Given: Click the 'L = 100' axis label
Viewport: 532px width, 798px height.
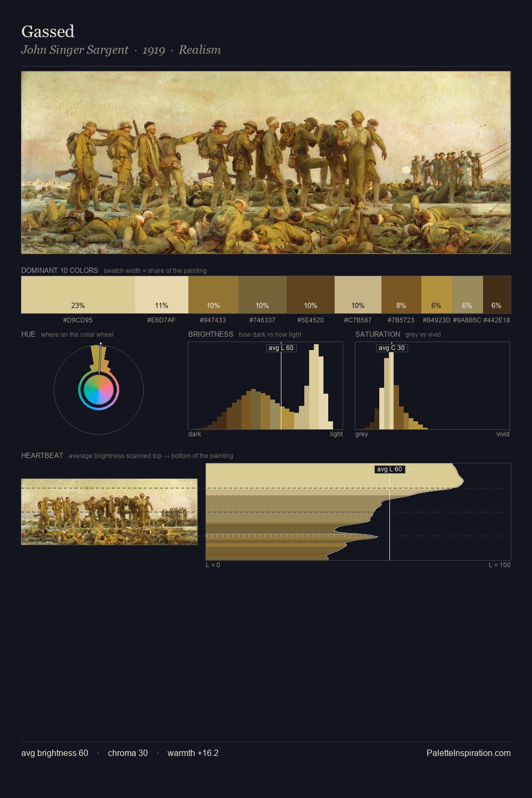Looking at the screenshot, I should 500,565.
